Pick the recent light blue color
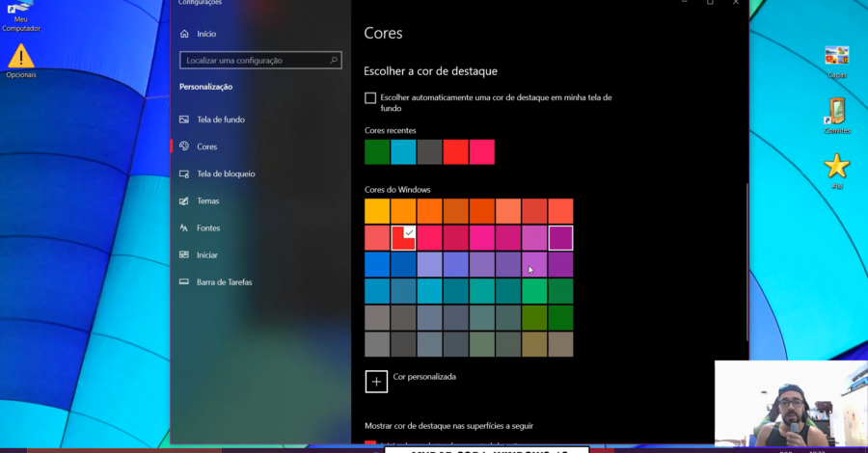 [403, 152]
